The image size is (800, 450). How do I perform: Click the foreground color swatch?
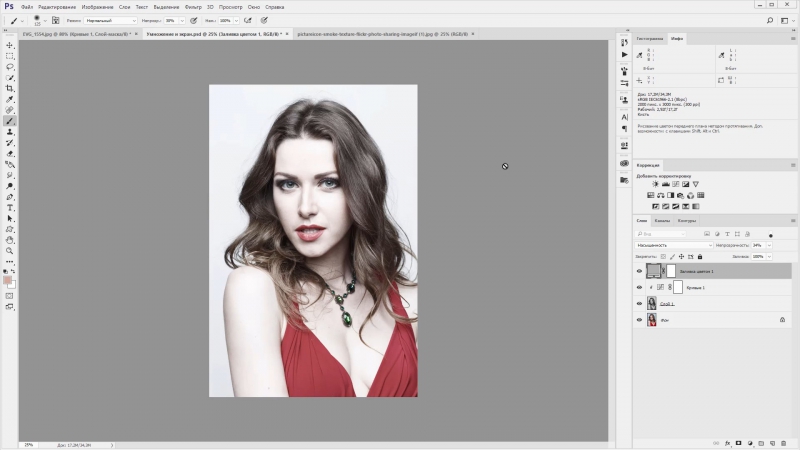8,279
